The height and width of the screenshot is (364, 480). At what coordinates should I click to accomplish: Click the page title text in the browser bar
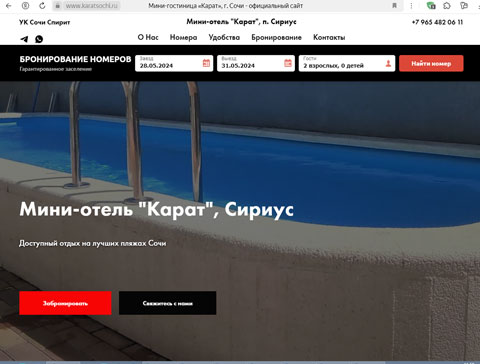pos(226,6)
